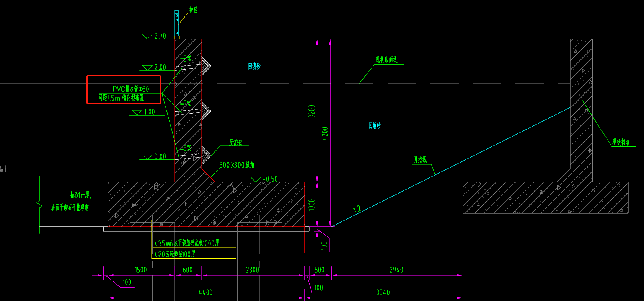The width and height of the screenshot is (644, 301).
Task: Click the C35 W6水下钢筋砼底板1000厚 note
Action: point(187,243)
